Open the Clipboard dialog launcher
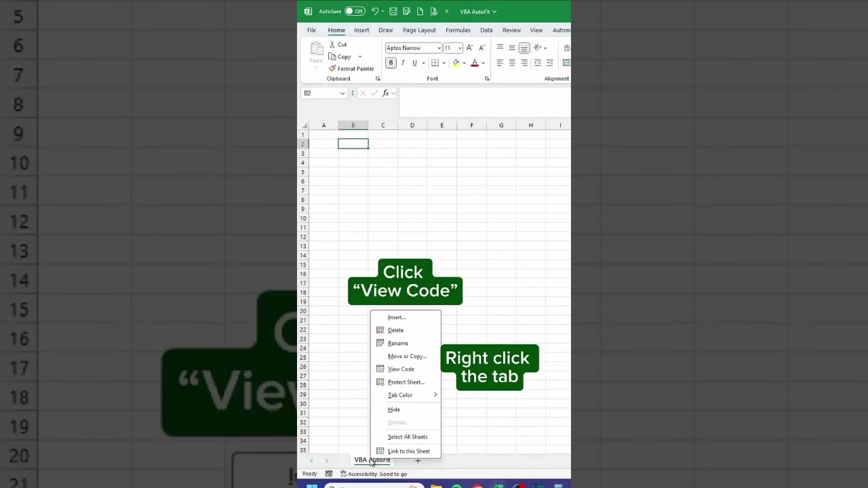Image resolution: width=868 pixels, height=488 pixels. 378,79
